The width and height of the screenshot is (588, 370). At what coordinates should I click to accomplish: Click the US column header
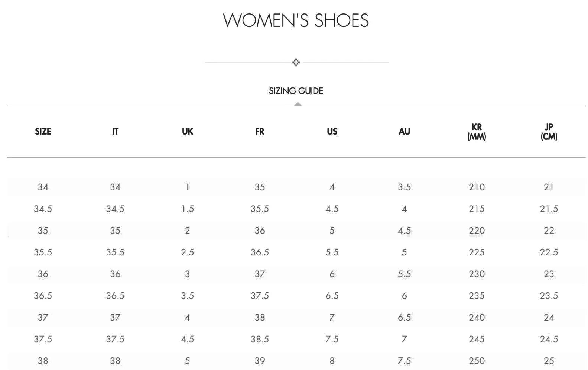pyautogui.click(x=332, y=132)
